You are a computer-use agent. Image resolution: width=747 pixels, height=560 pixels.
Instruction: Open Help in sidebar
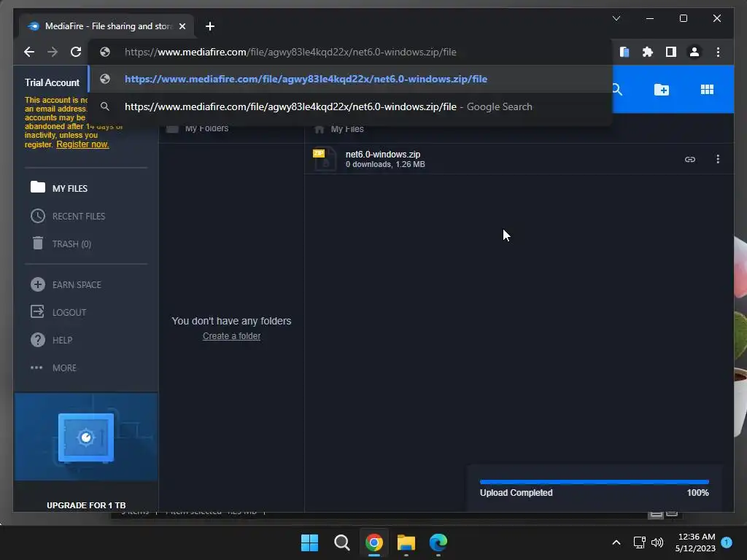tap(63, 340)
